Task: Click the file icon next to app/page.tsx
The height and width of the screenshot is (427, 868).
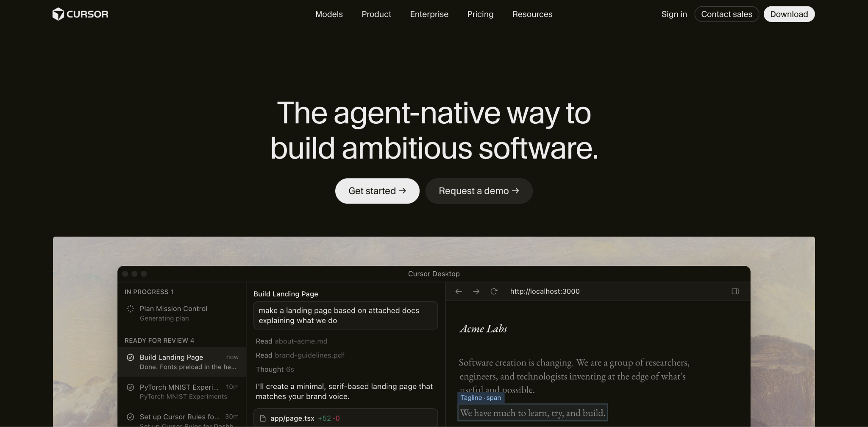Action: point(263,419)
